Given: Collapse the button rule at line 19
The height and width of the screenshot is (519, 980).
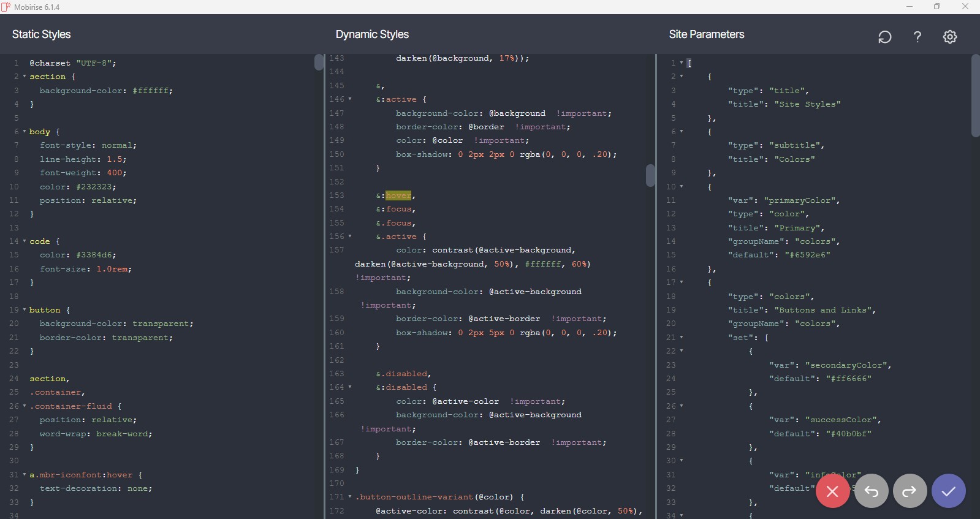Looking at the screenshot, I should coord(25,310).
